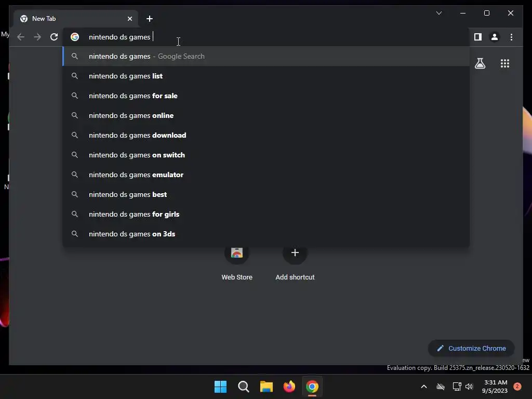Viewport: 532px width, 399px height.
Task: Choose suggestion 'nintendo ds games best'
Action: pyautogui.click(x=266, y=194)
